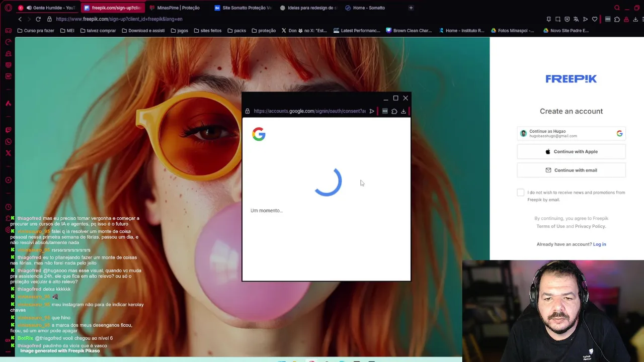The image size is (644, 362).
Task: Open the tab search magnifier icon
Action: [x=617, y=8]
